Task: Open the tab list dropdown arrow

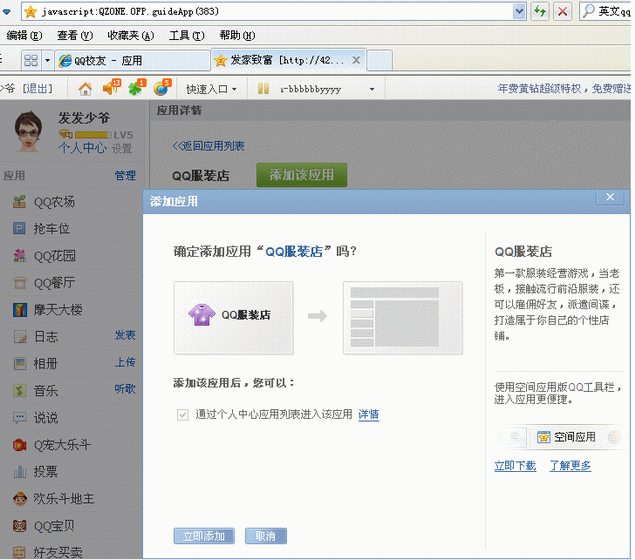Action: 47,61
